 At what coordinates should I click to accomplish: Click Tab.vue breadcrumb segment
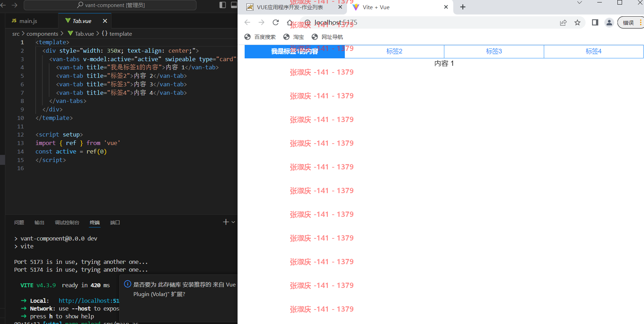[84, 34]
